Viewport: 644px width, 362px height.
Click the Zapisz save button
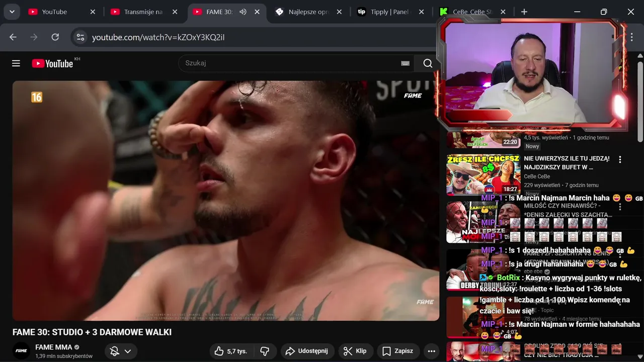397,351
